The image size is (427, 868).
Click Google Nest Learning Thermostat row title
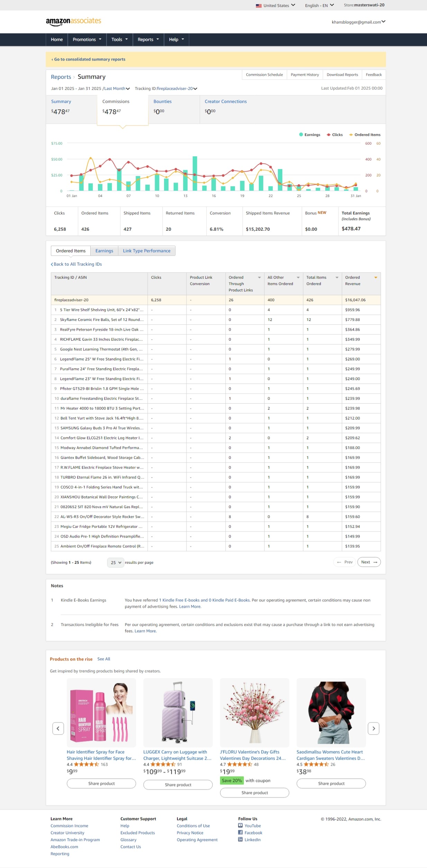[101, 349]
